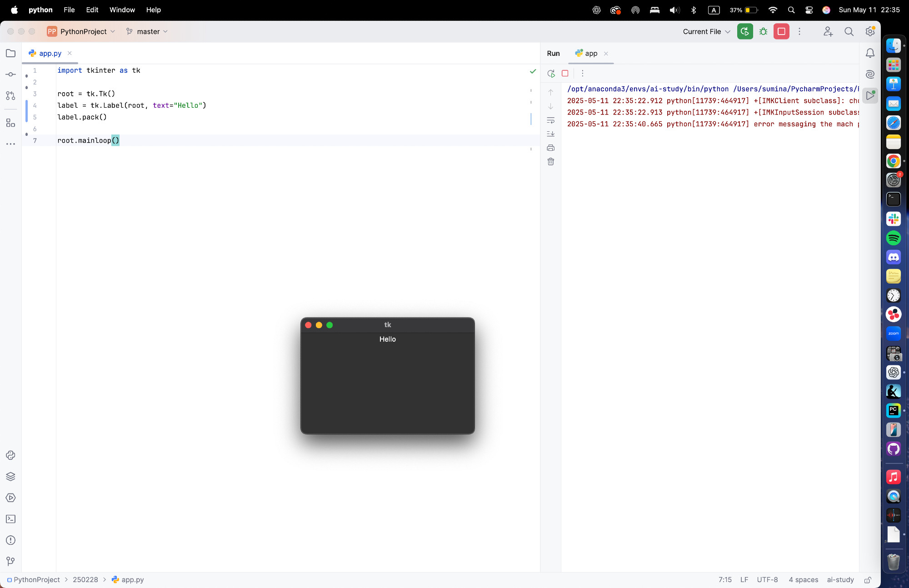Open Search Everywhere magnifier in PyCharm toolbar
Image resolution: width=909 pixels, height=588 pixels.
849,31
